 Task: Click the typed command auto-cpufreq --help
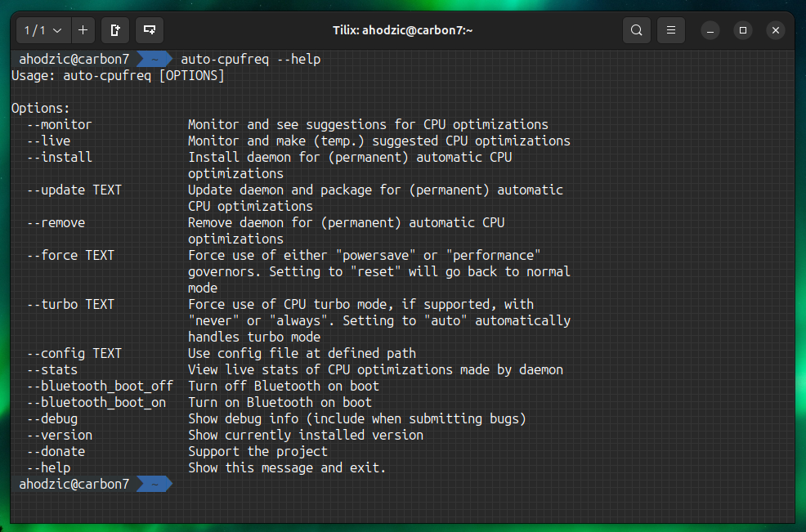(x=251, y=59)
